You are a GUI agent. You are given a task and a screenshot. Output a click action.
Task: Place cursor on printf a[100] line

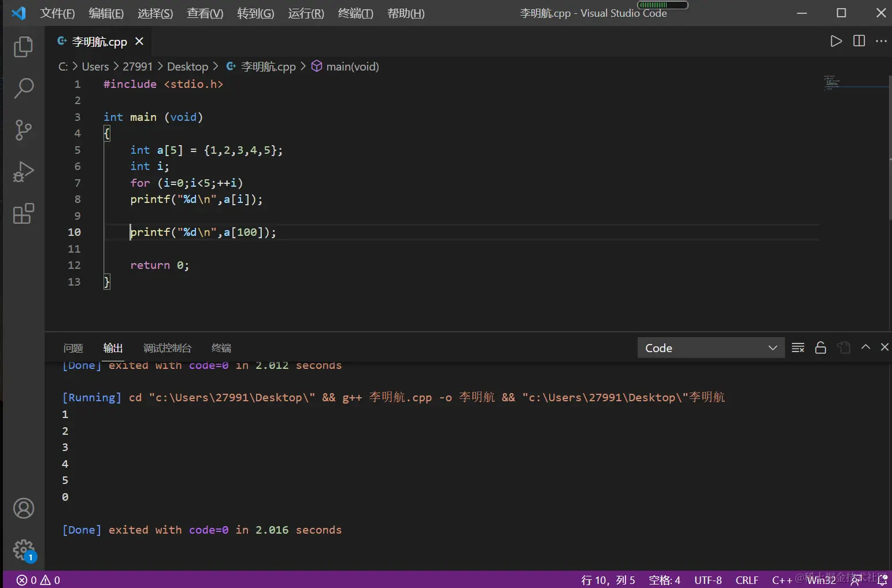click(x=203, y=232)
